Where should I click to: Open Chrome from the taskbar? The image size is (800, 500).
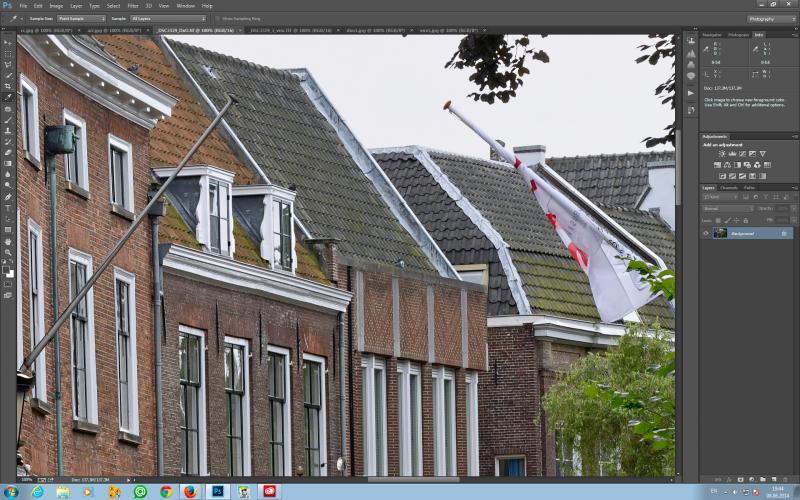pyautogui.click(x=166, y=492)
